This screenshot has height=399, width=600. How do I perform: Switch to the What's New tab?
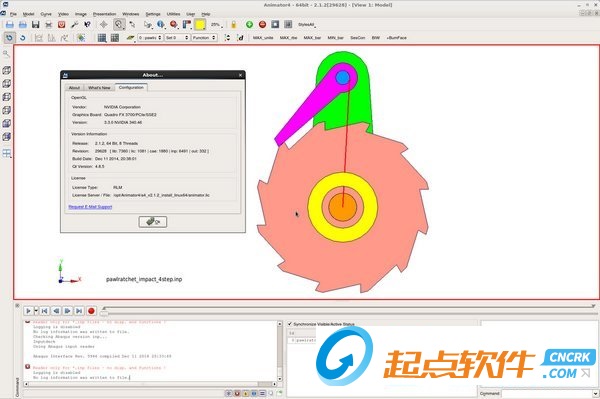click(x=99, y=88)
